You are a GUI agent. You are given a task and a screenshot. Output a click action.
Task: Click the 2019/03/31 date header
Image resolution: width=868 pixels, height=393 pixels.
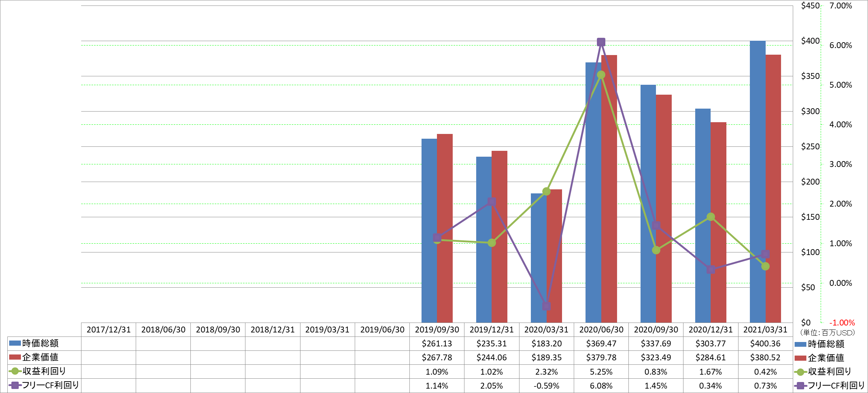pyautogui.click(x=327, y=330)
